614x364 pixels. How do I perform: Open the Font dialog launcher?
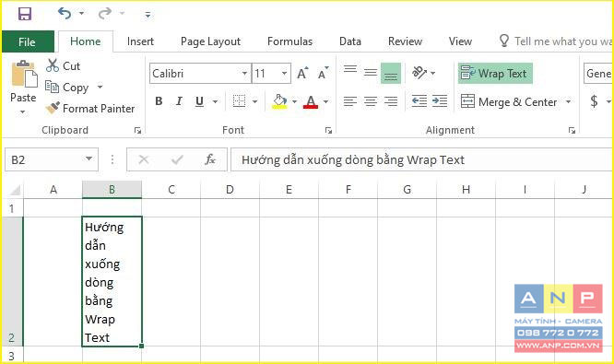(328, 130)
